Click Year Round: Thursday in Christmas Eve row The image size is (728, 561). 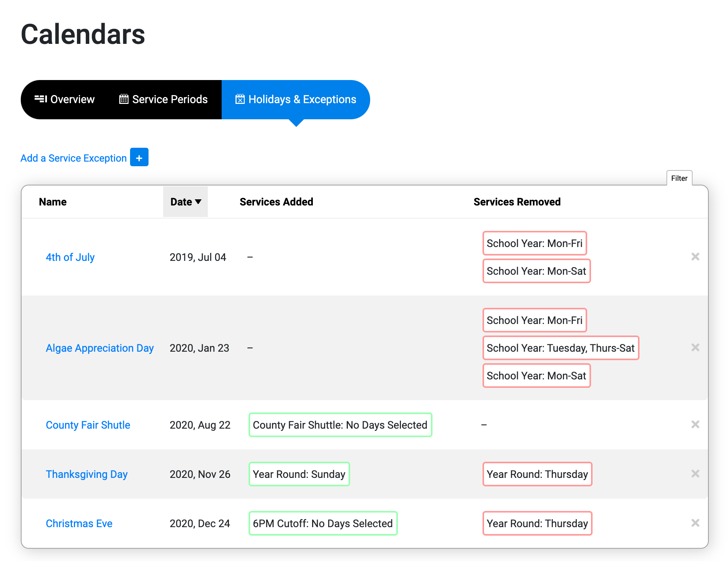[x=537, y=523]
